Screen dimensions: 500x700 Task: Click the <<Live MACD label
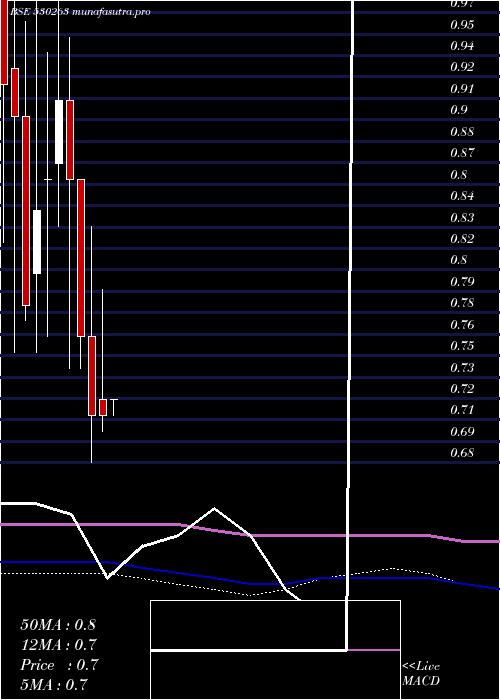[421, 673]
